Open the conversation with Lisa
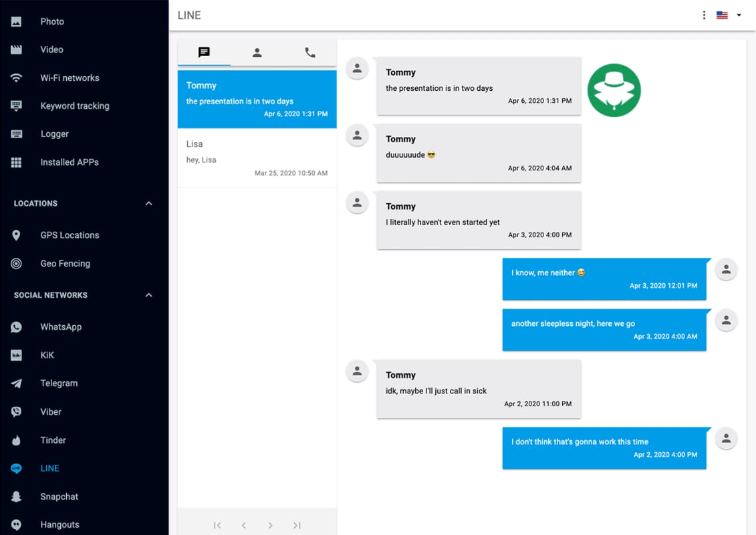 click(x=257, y=157)
